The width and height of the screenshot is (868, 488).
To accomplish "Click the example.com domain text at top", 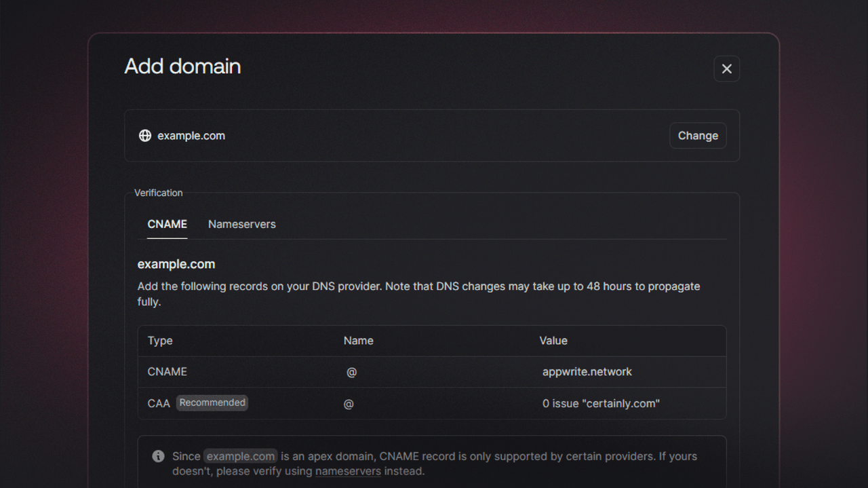I will [x=191, y=136].
